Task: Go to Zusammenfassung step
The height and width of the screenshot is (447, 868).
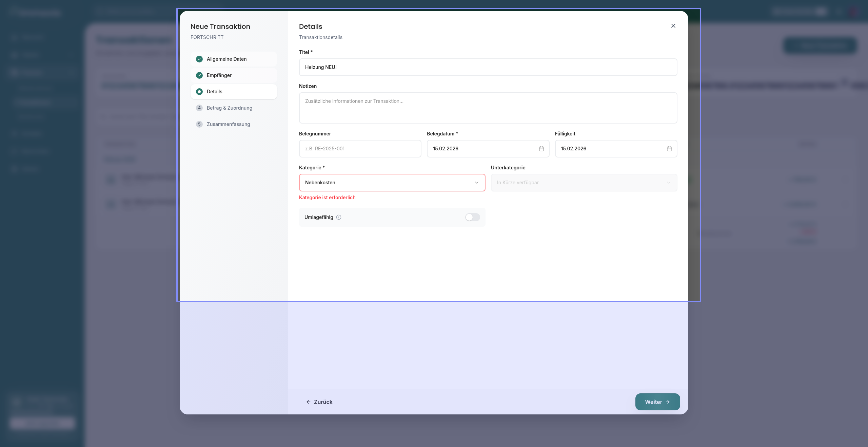Action: 229,124
